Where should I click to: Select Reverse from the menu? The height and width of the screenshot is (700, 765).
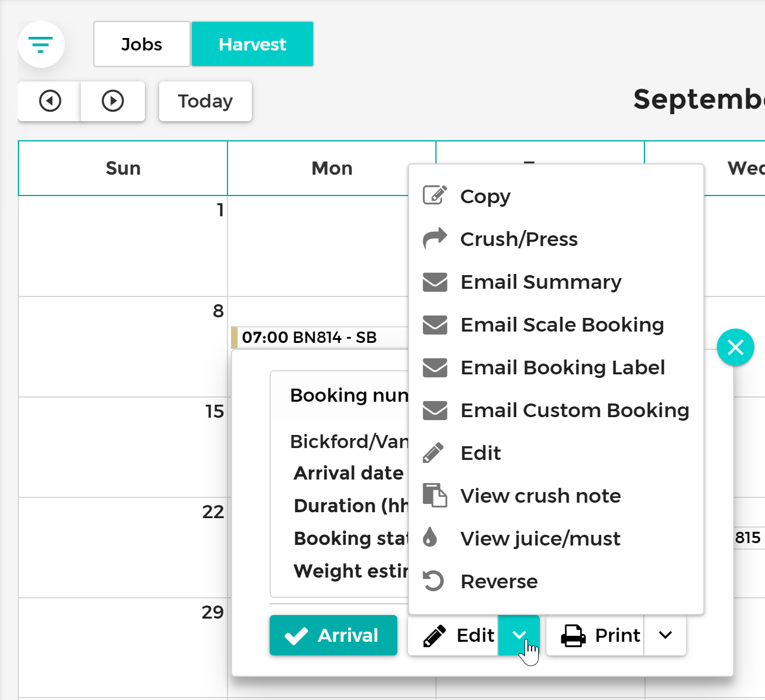pos(499,581)
